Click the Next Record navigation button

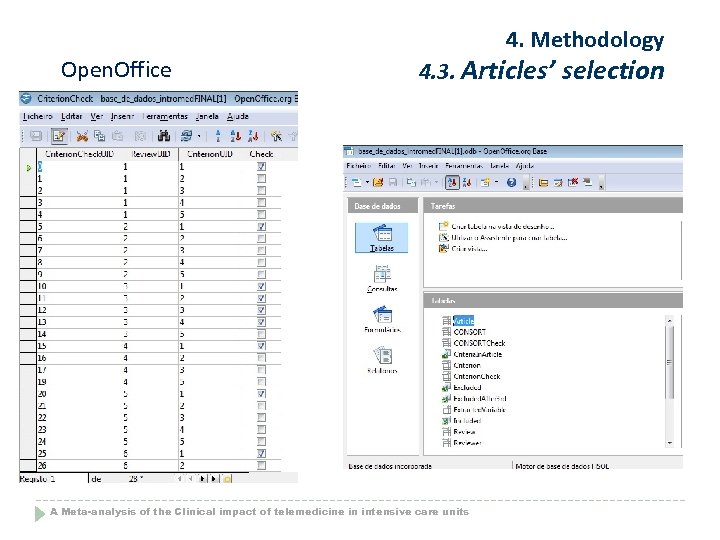[x=202, y=479]
